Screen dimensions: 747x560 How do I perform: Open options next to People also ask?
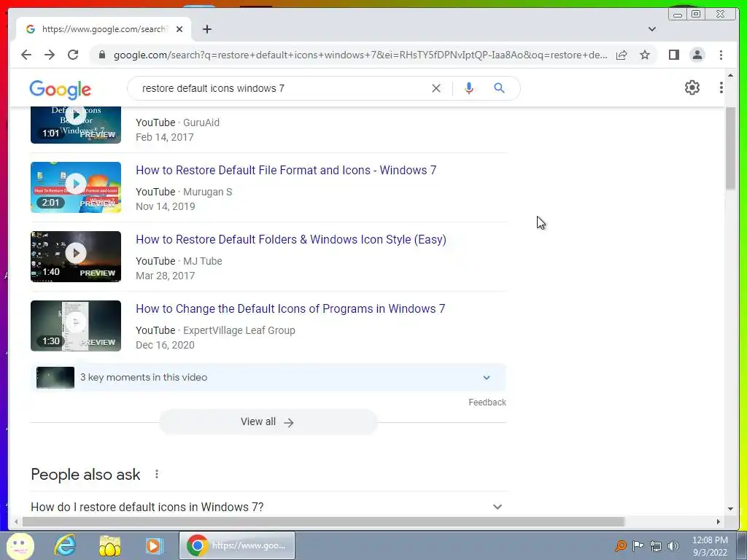pyautogui.click(x=157, y=474)
